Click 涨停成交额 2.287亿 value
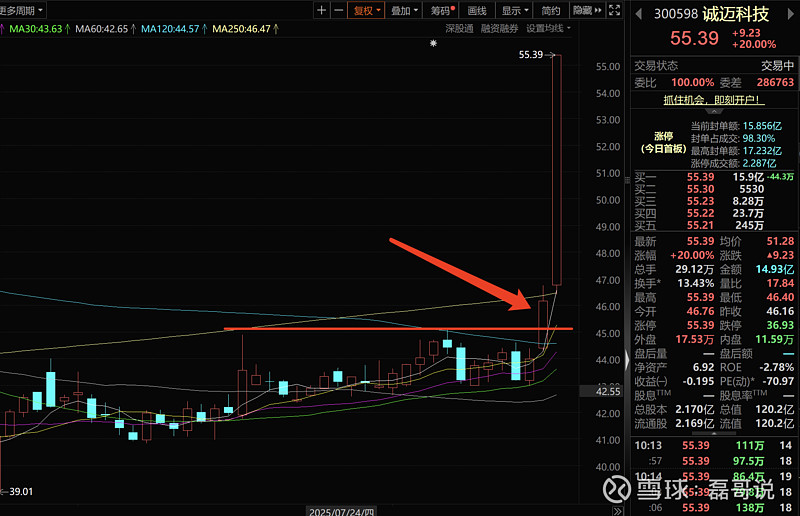 [759, 163]
